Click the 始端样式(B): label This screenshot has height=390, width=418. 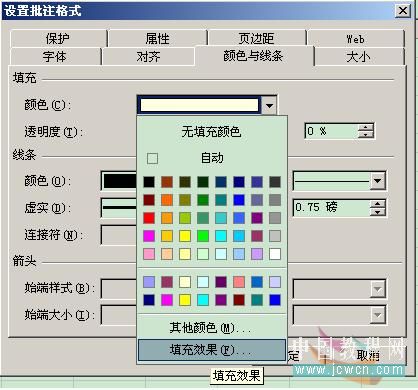tap(59, 288)
